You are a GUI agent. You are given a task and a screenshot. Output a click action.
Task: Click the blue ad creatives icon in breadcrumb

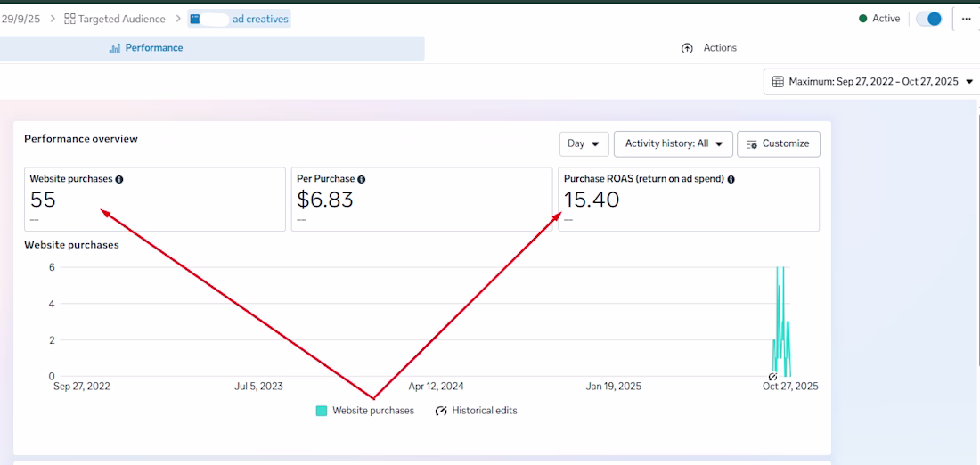195,19
